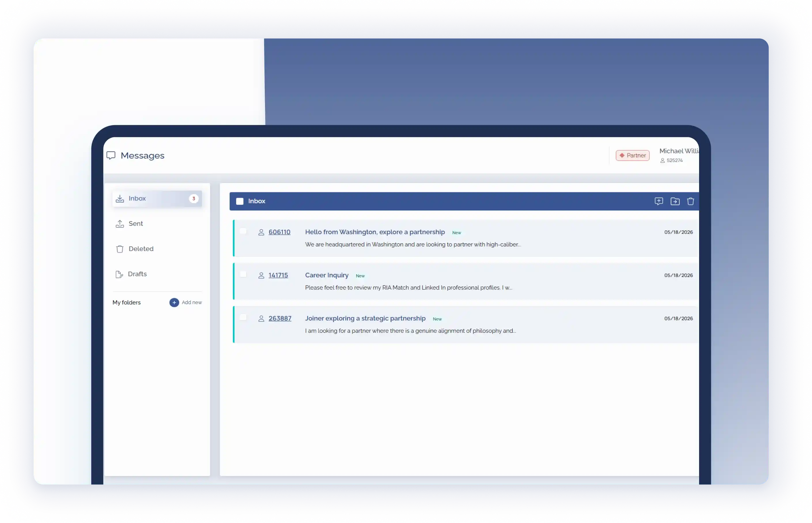
Task: Select checkbox for message from 141715
Action: click(x=243, y=274)
